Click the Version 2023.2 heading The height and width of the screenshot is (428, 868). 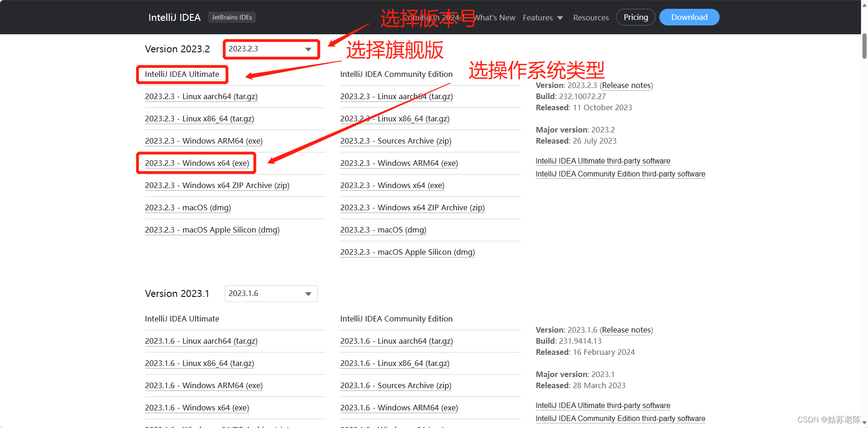point(177,49)
